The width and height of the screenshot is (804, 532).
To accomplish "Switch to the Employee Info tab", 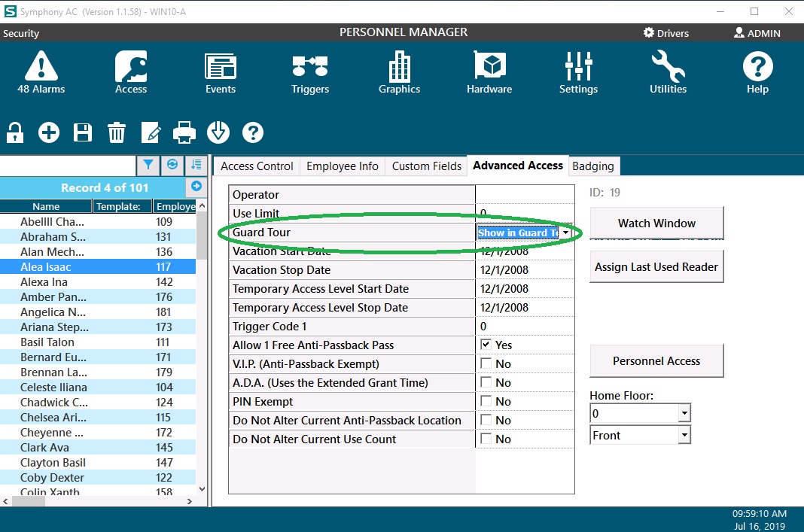I will tap(342, 166).
